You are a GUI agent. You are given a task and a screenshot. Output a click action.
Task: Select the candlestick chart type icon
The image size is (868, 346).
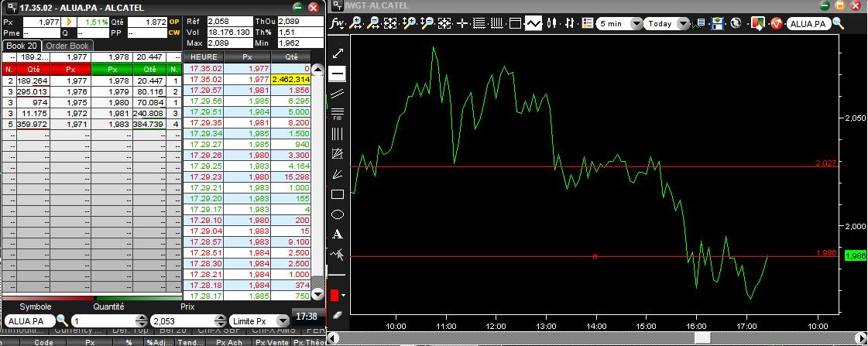point(551,23)
